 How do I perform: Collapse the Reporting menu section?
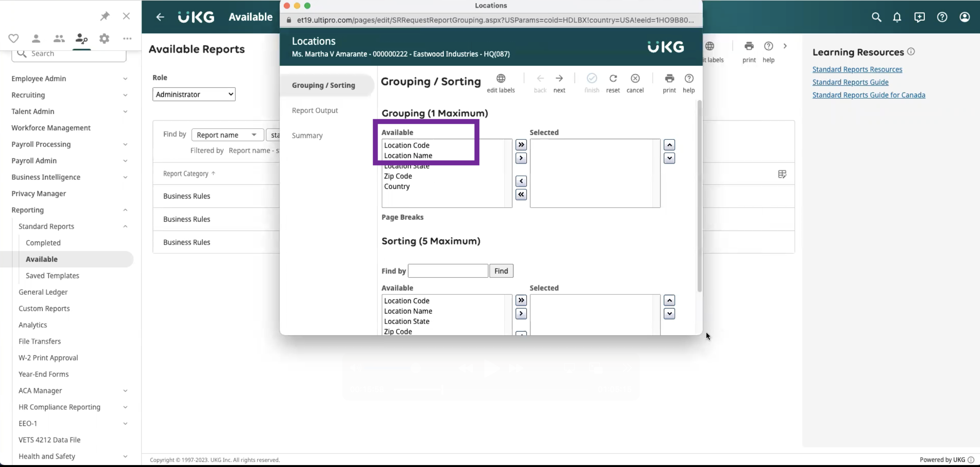click(x=125, y=210)
